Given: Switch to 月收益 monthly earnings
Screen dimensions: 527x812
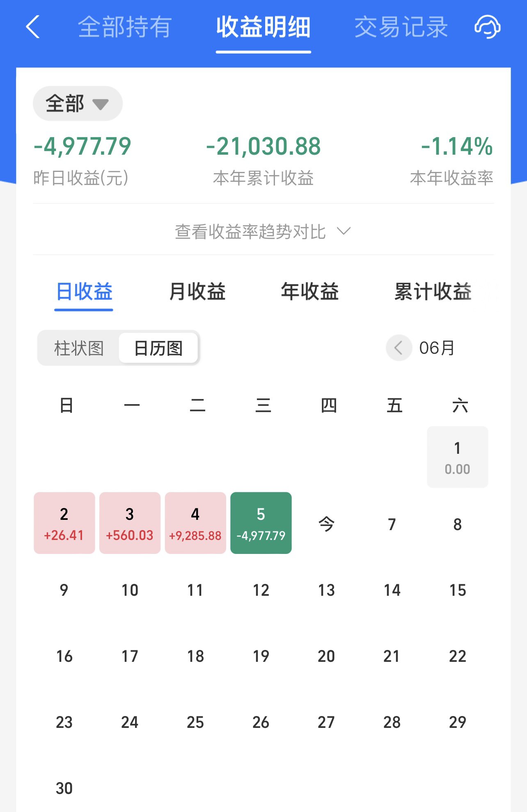Looking at the screenshot, I should pos(197,292).
